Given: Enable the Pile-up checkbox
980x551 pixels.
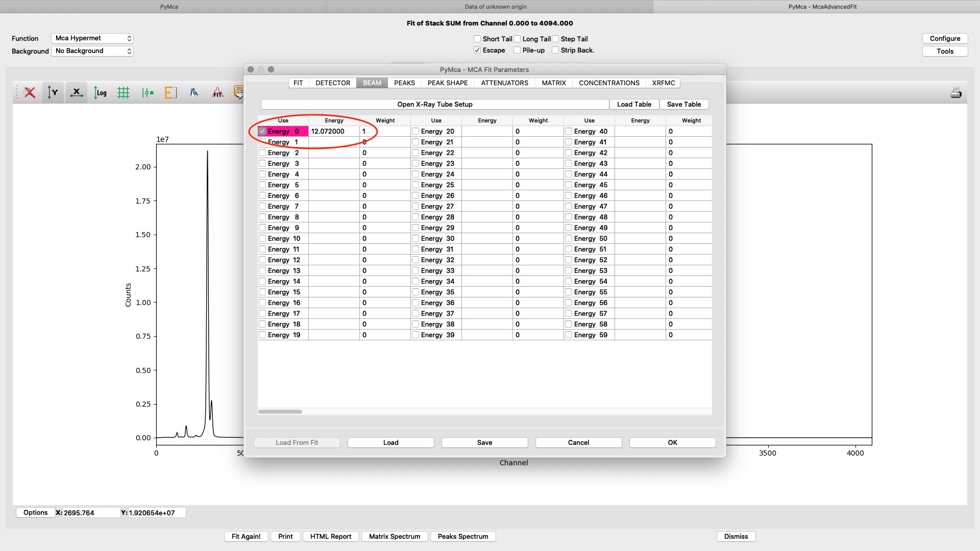Looking at the screenshot, I should coord(517,50).
